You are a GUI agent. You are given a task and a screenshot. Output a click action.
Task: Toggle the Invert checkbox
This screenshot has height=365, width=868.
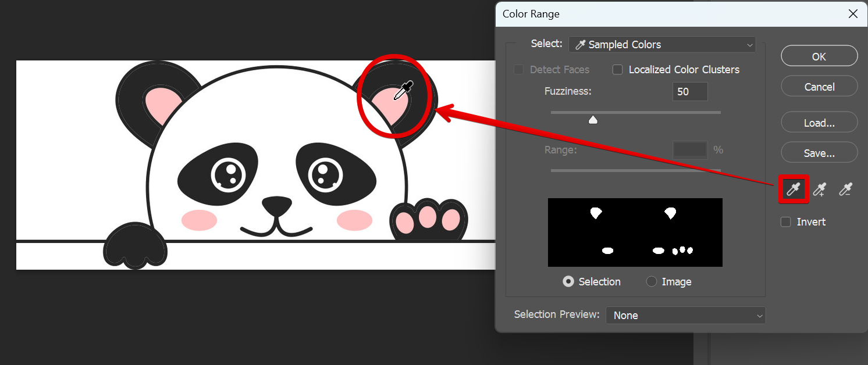pos(786,222)
